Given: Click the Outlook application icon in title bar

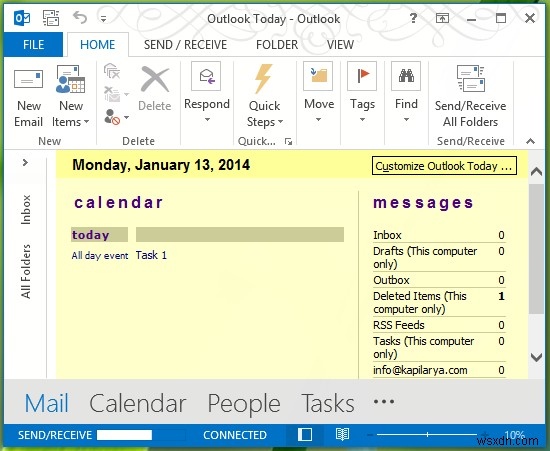Looking at the screenshot, I should pos(22,18).
